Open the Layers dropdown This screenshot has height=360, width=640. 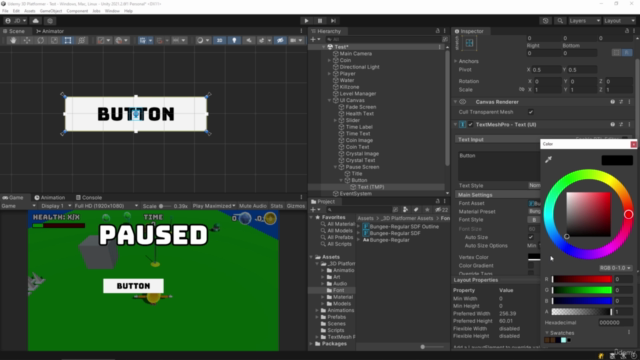point(584,21)
